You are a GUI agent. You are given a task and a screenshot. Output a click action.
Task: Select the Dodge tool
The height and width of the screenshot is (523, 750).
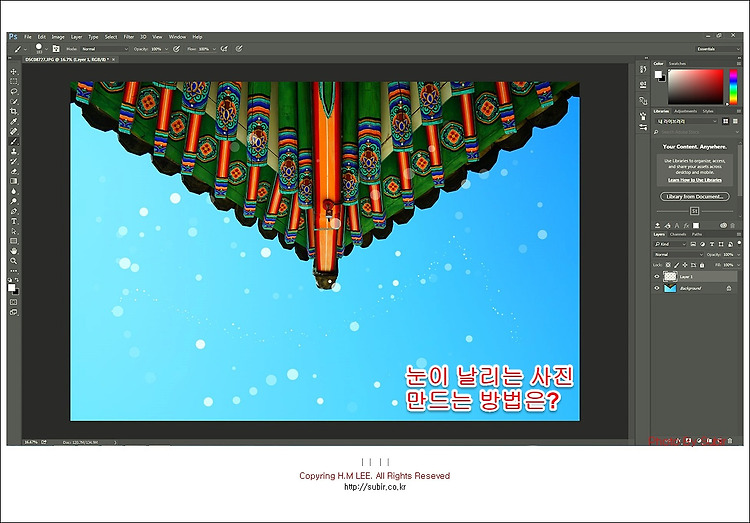point(14,201)
